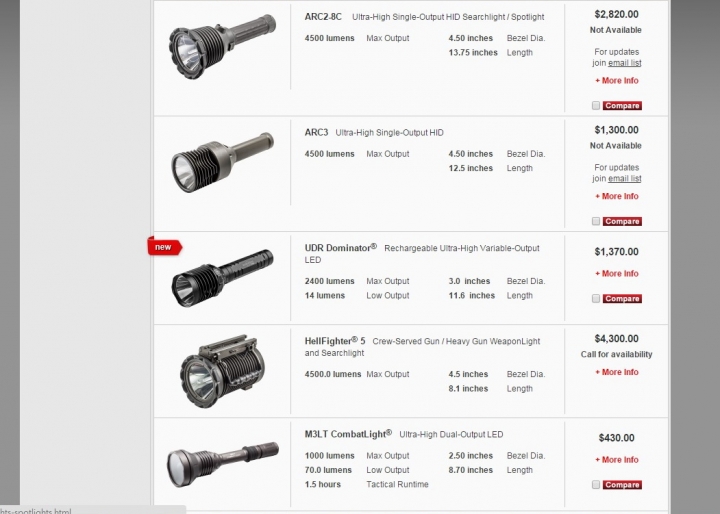
Task: Click the Compare button in the ARC2-8C row
Action: (622, 106)
